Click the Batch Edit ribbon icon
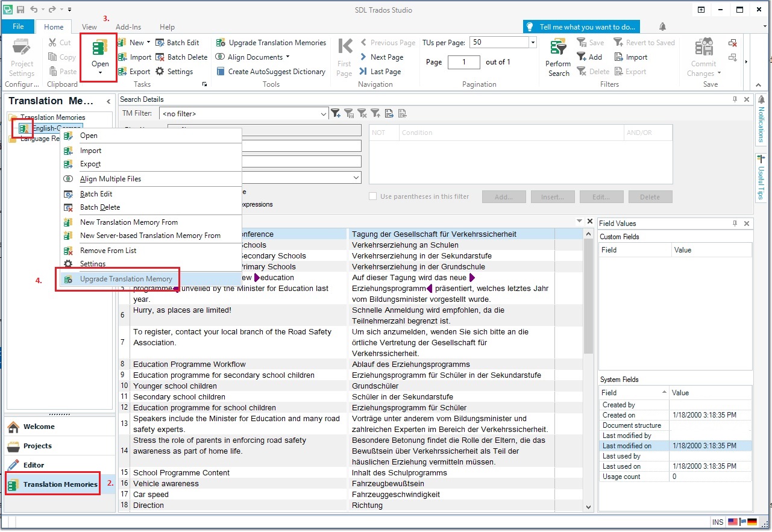 pos(160,43)
